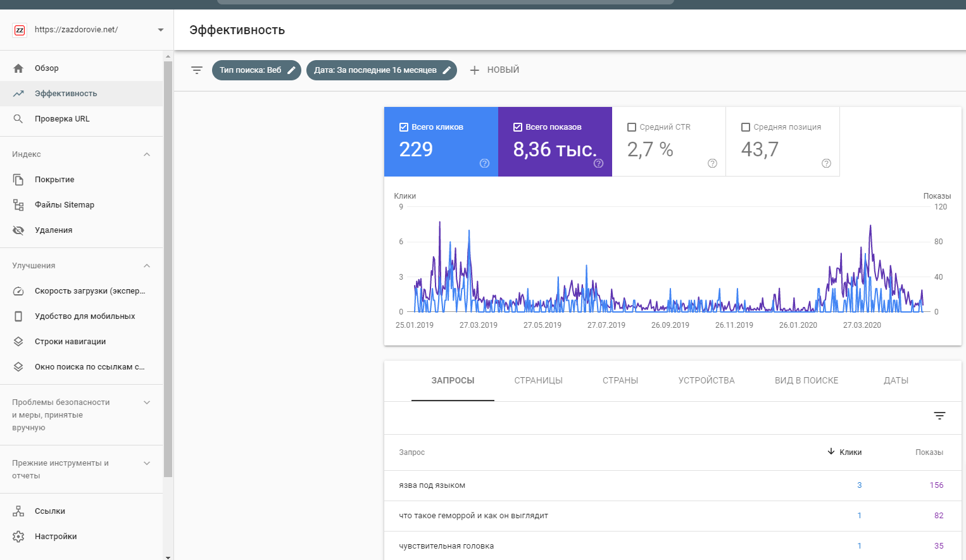
Task: Edit the 'Тип поиска: Веб' filter pencil
Action: click(291, 70)
